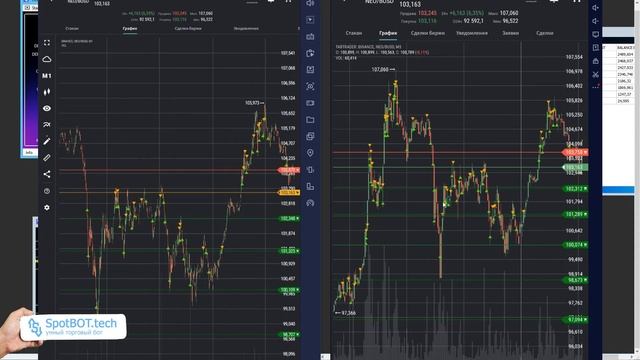Image resolution: width=640 pixels, height=360 pixels.
Task: Click green 101,289 order label on right chart
Action: [575, 214]
